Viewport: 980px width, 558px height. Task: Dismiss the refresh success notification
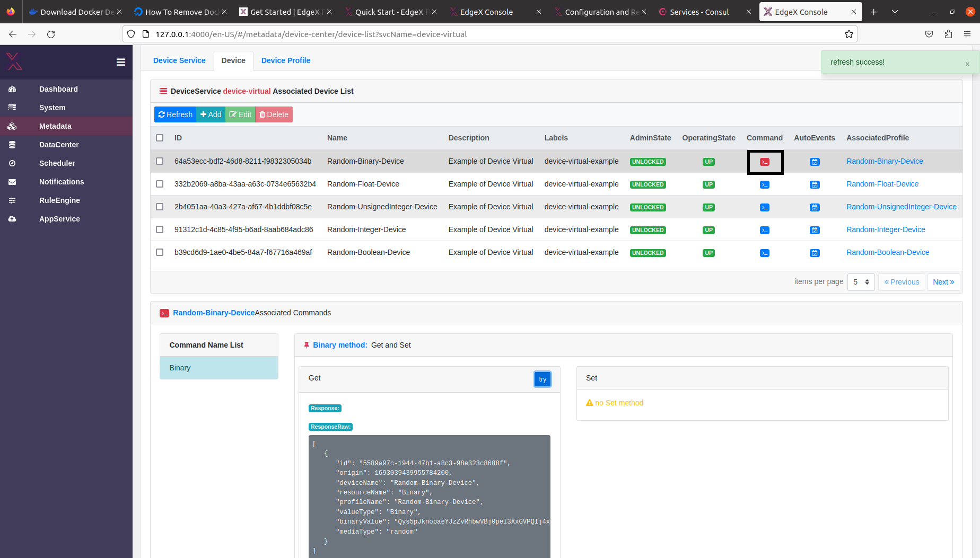967,63
